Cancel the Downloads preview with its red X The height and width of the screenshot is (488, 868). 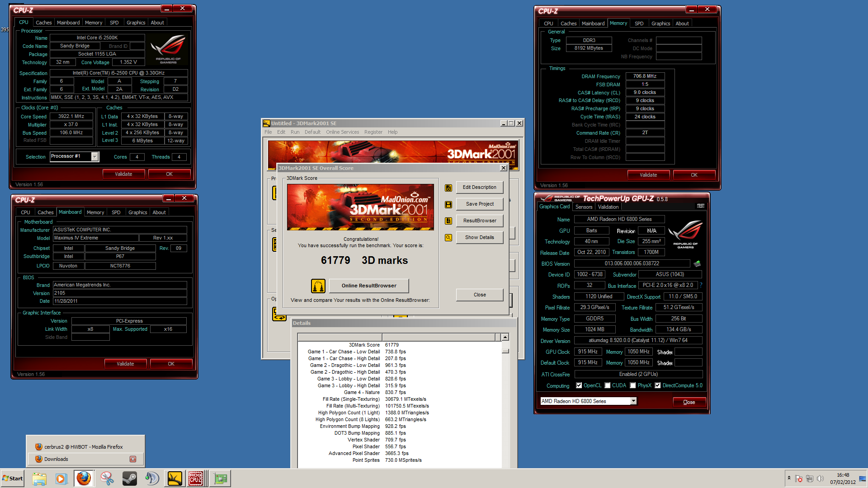coord(133,459)
